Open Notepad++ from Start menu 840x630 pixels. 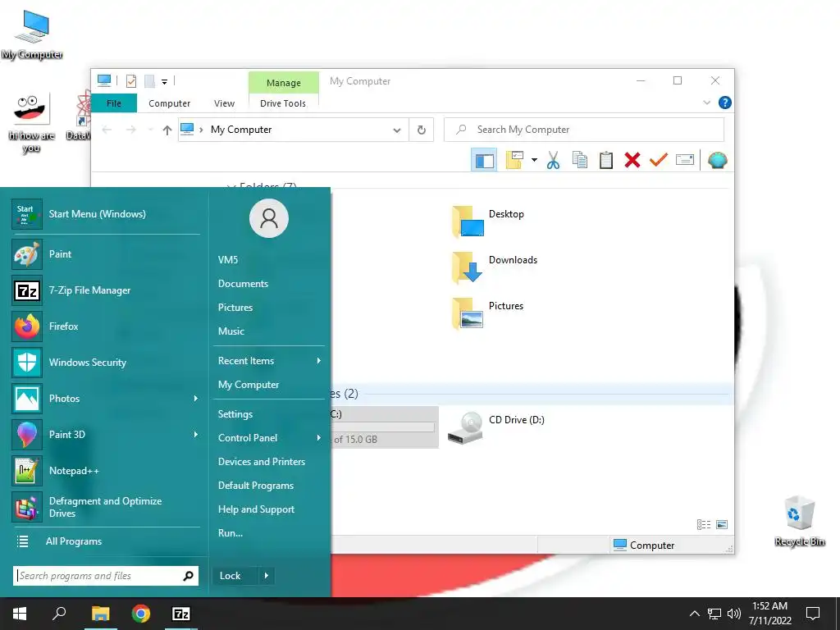coord(106,470)
